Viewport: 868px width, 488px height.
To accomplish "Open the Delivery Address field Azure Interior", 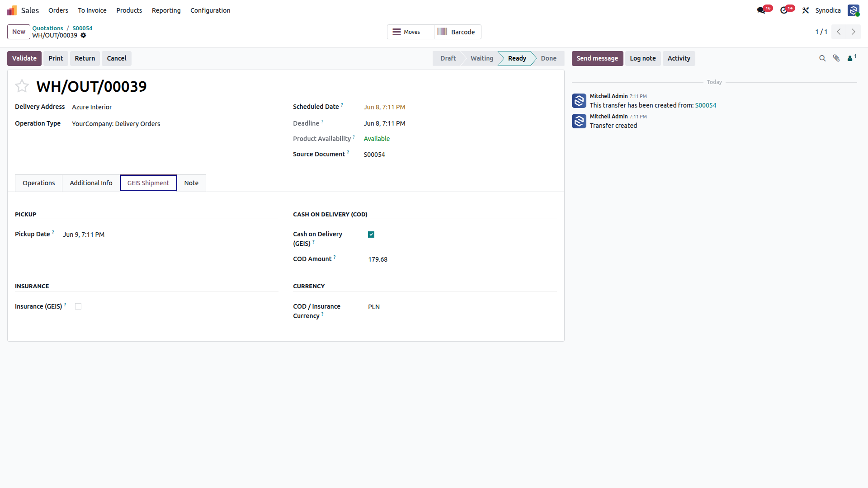I will point(175,107).
